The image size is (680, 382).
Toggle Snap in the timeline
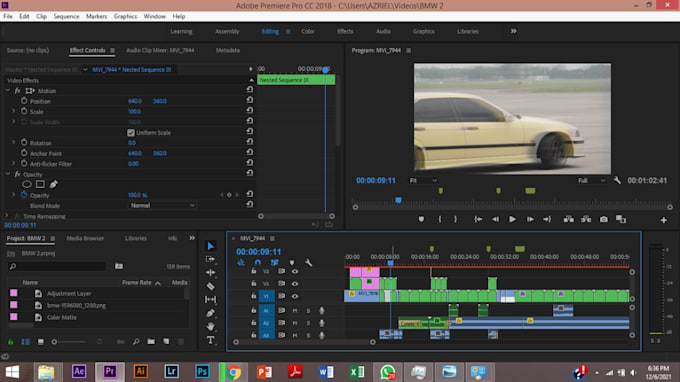click(258, 263)
